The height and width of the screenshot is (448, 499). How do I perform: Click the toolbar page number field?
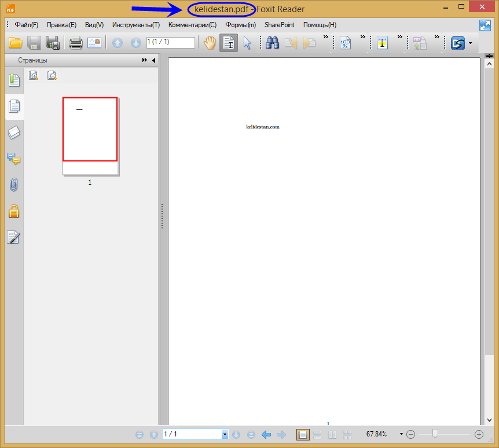click(x=171, y=42)
